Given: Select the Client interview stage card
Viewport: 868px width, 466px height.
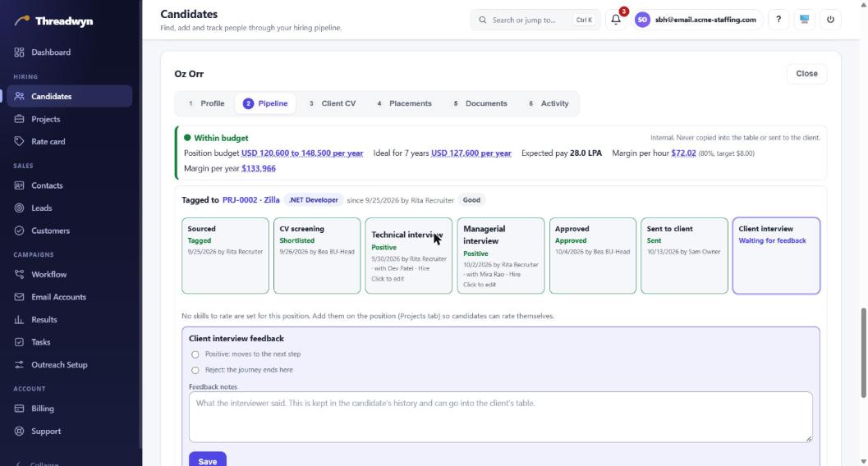Looking at the screenshot, I should click(776, 255).
